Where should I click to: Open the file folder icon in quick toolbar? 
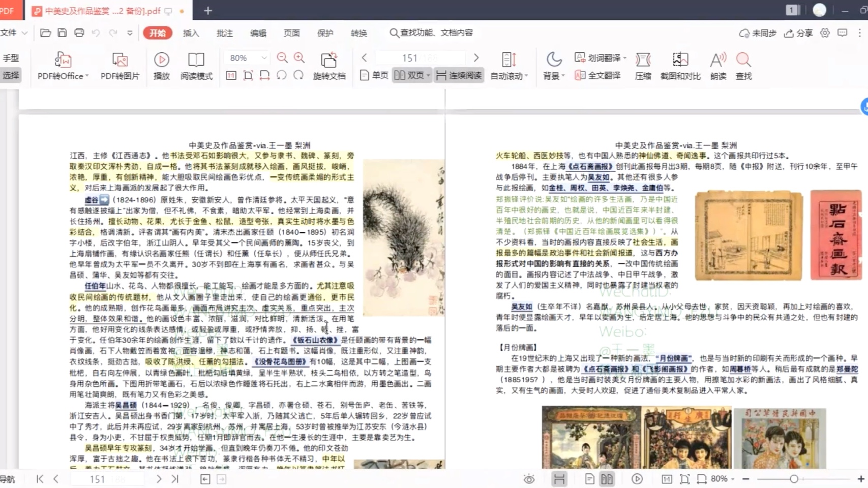pyautogui.click(x=45, y=33)
